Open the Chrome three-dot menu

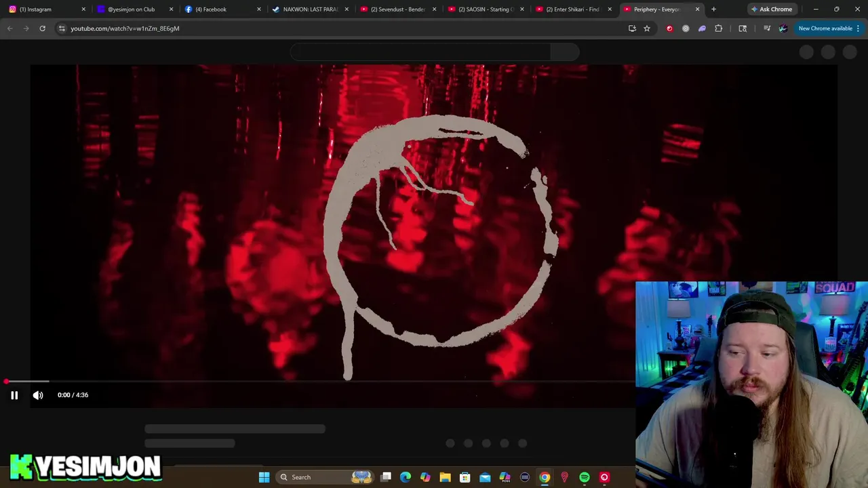(859, 28)
